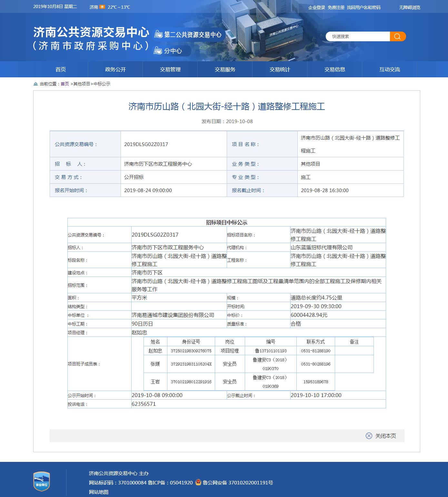
Task: Click the 鲁137101101193 certificate number
Action: pyautogui.click(x=271, y=351)
